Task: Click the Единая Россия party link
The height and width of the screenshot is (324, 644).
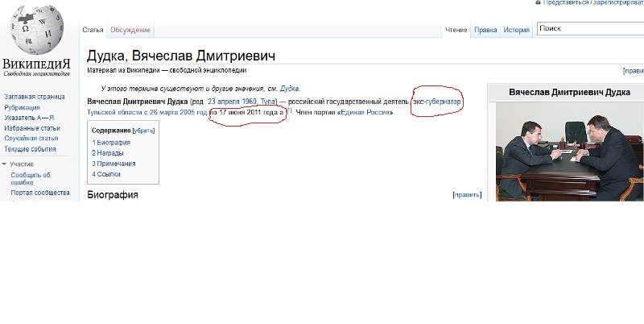Action: coord(365,113)
